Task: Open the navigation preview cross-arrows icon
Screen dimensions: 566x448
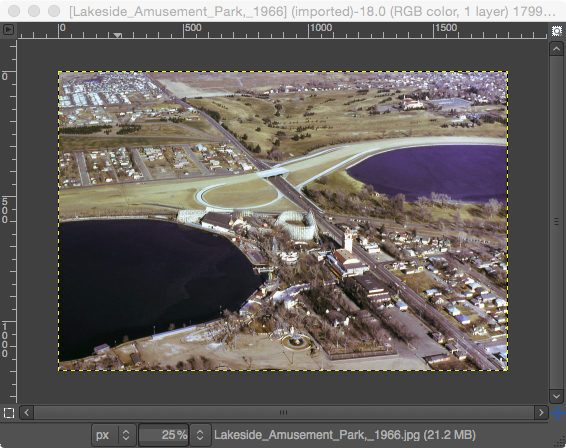Action: tap(558, 413)
